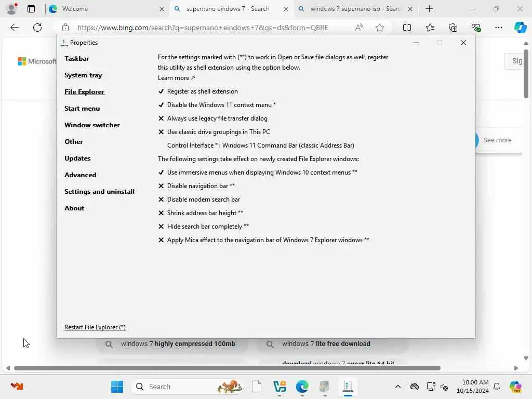
Task: Select File Explorer section in Properties
Action: coord(85,91)
